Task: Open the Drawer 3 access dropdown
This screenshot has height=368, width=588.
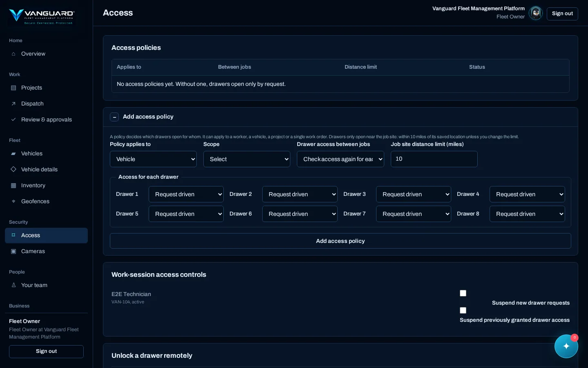Action: (414, 194)
